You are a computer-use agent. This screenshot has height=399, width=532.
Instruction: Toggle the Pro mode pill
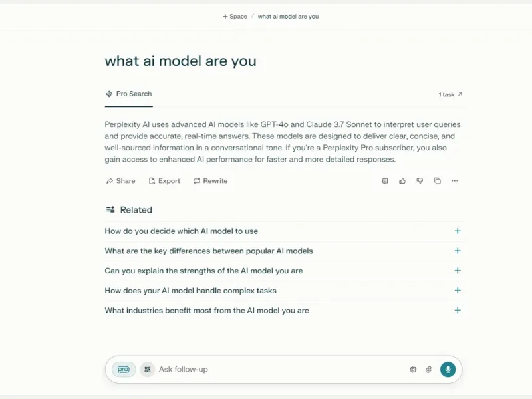(124, 370)
